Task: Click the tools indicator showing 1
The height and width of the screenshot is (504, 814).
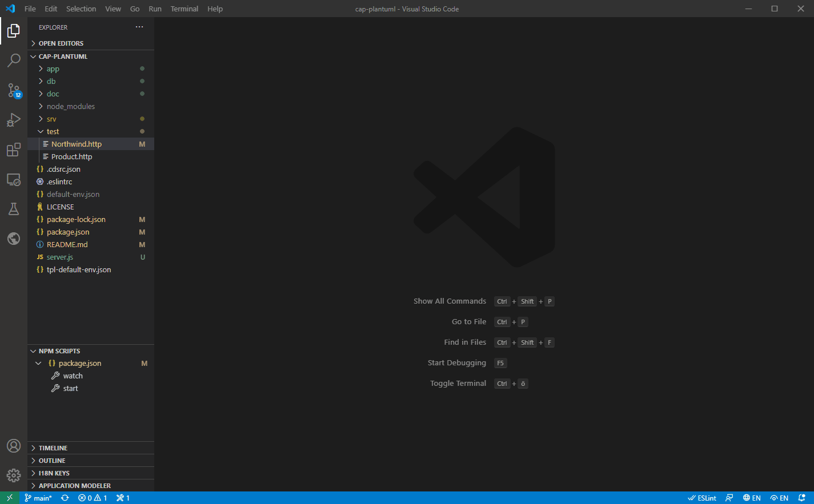Action: 123,498
